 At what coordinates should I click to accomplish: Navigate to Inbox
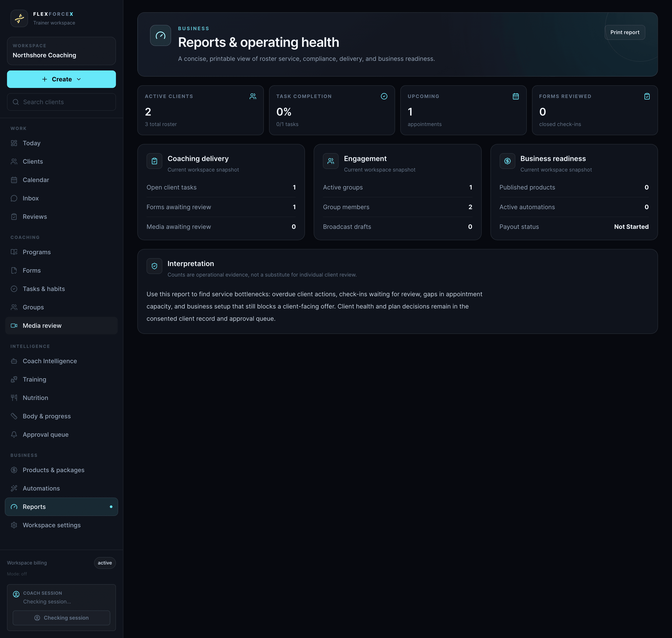coord(61,198)
